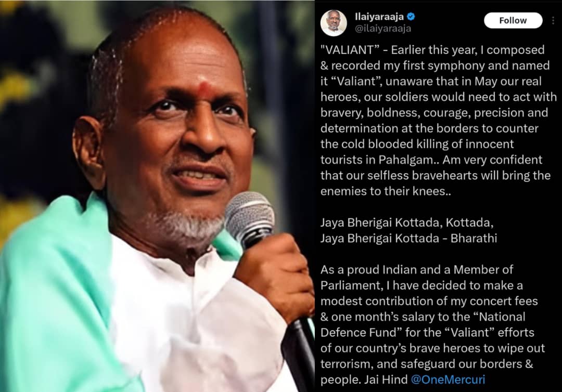Screen dimensions: 562x392
Task: Open the @OneMercuri mention link
Action: pos(448,379)
